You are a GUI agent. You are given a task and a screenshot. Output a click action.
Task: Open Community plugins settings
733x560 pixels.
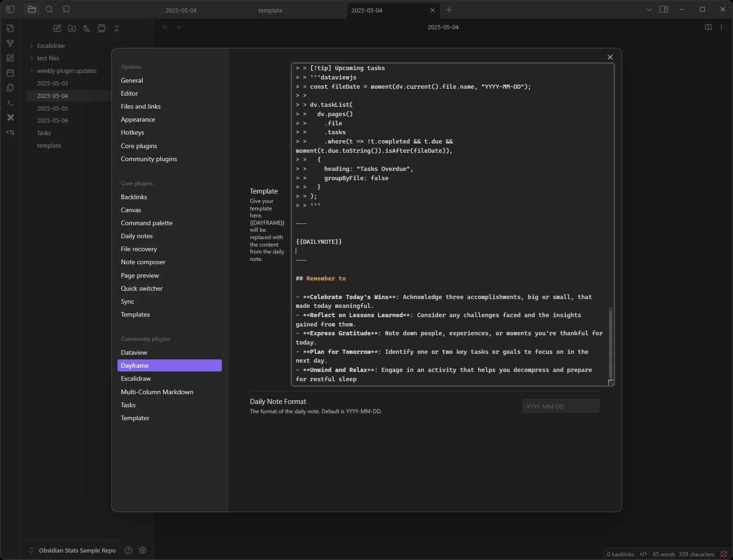pyautogui.click(x=169, y=159)
